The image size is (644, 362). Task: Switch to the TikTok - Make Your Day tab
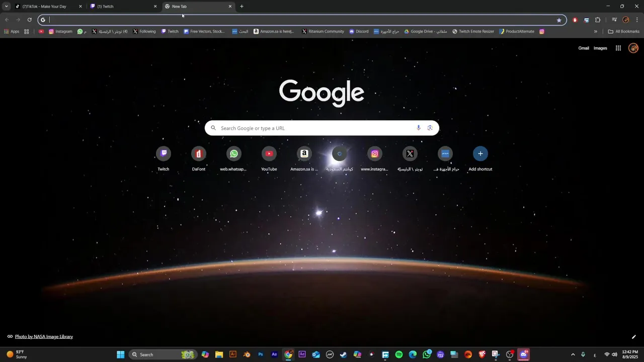pos(48,7)
